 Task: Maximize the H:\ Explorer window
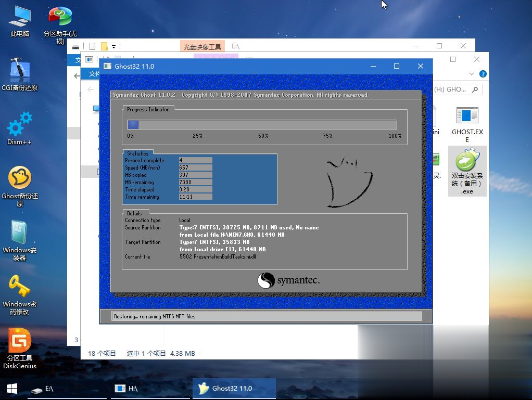(x=452, y=59)
